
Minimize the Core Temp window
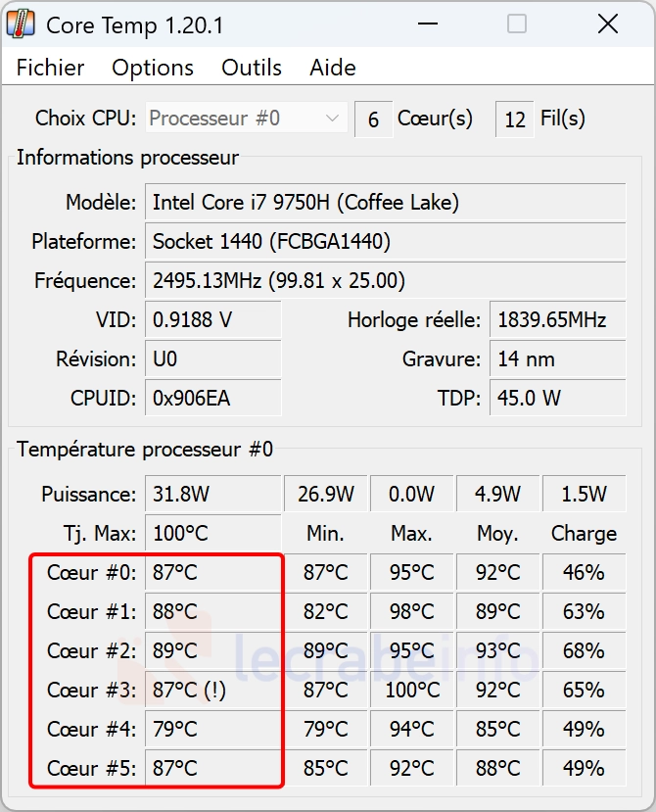tap(428, 24)
